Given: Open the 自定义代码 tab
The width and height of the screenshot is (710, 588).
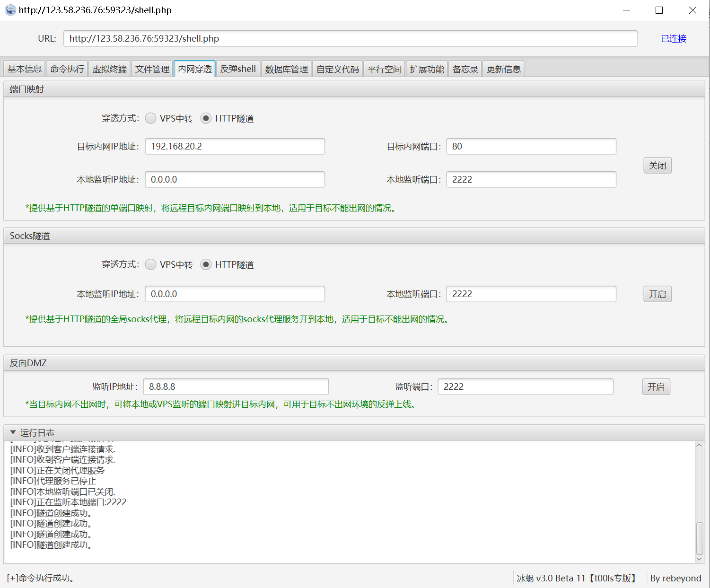Looking at the screenshot, I should pos(338,69).
